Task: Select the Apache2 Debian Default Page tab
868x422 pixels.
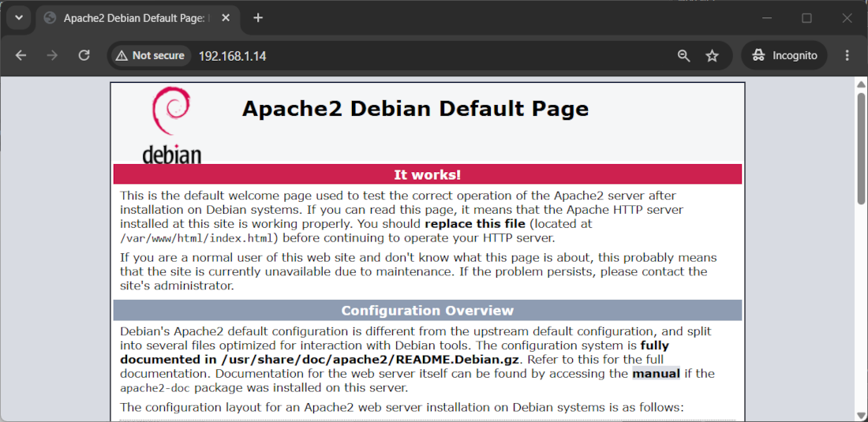Action: [138, 17]
